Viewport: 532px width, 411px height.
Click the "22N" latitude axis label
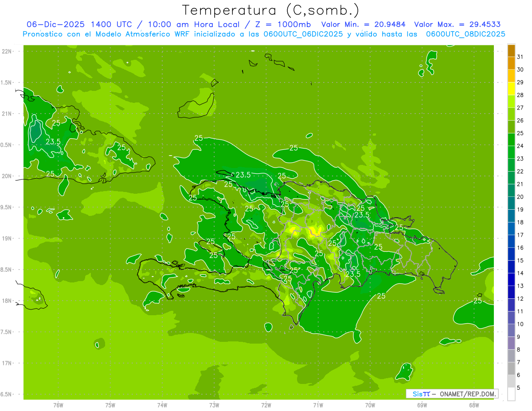7,51
